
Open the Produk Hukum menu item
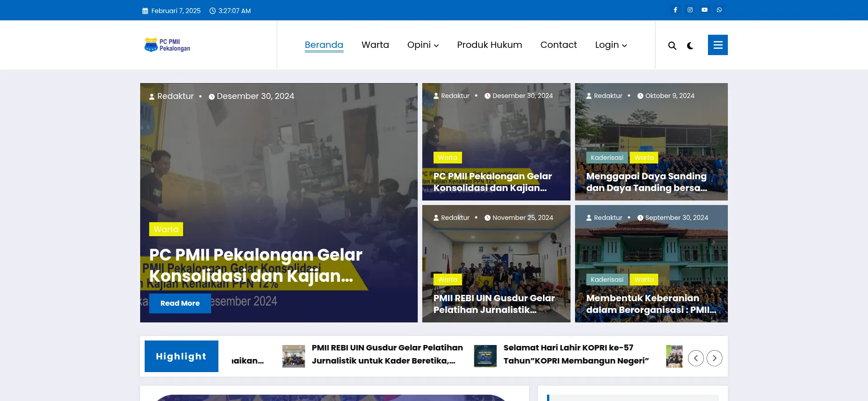tap(490, 45)
